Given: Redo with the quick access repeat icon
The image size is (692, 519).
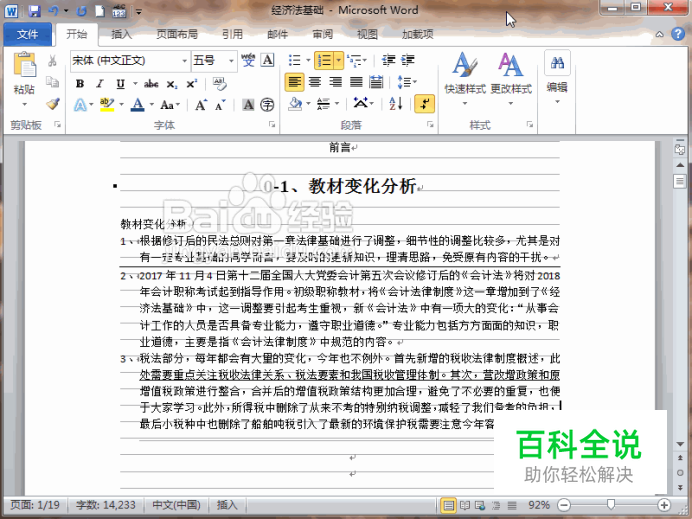Looking at the screenshot, I should pos(81,11).
